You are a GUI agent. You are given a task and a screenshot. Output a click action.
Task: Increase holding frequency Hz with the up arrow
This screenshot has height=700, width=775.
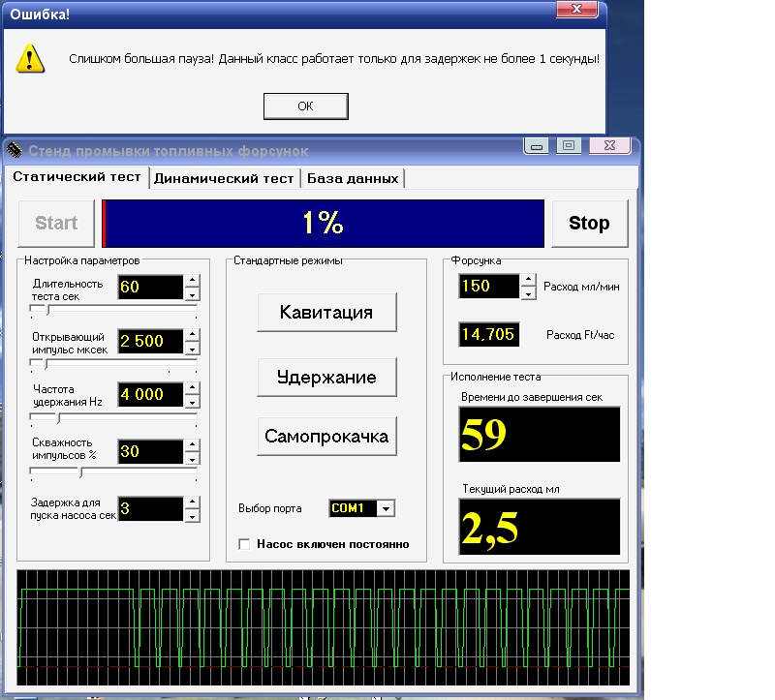(x=192, y=388)
